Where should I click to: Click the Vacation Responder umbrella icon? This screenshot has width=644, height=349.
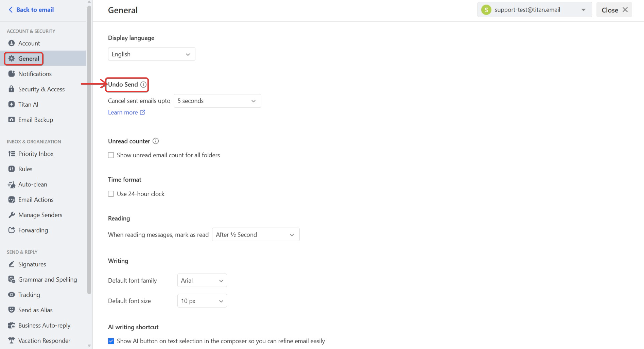tap(12, 341)
